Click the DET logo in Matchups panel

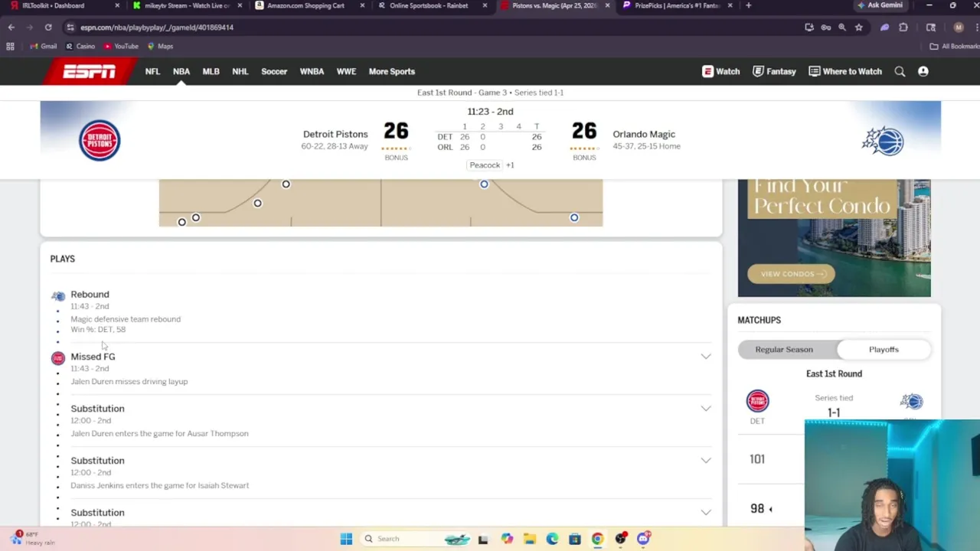click(757, 401)
